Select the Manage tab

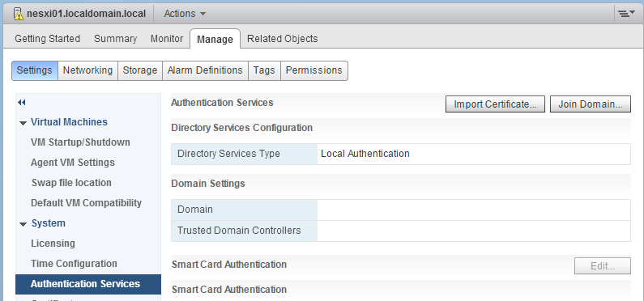coord(215,39)
